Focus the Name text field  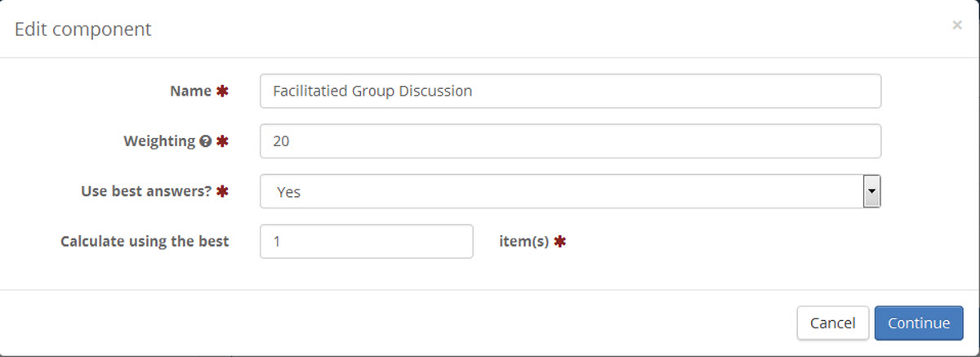coord(570,91)
